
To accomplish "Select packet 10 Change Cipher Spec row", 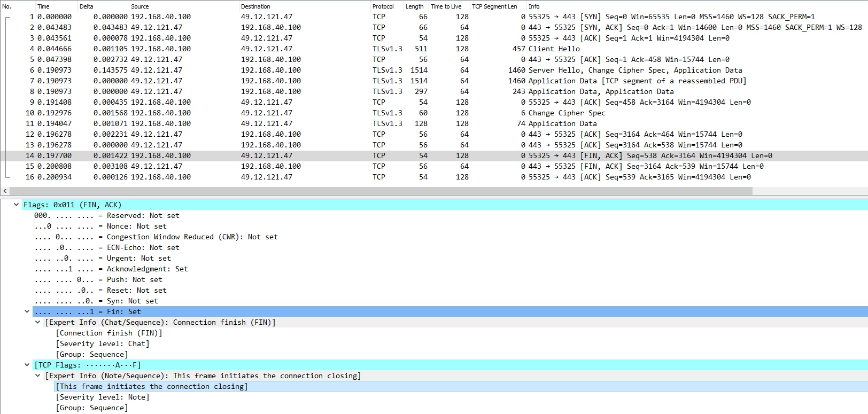I will (434, 113).
